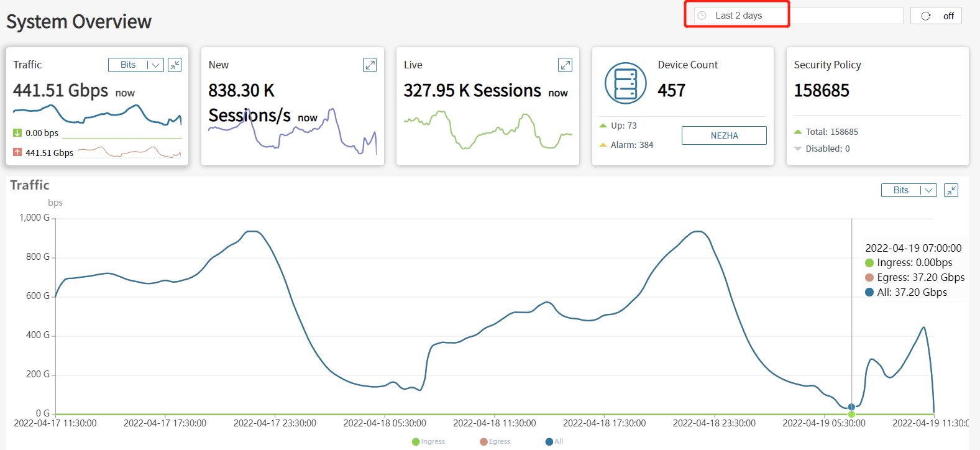Click the NEZHA button

(x=724, y=135)
